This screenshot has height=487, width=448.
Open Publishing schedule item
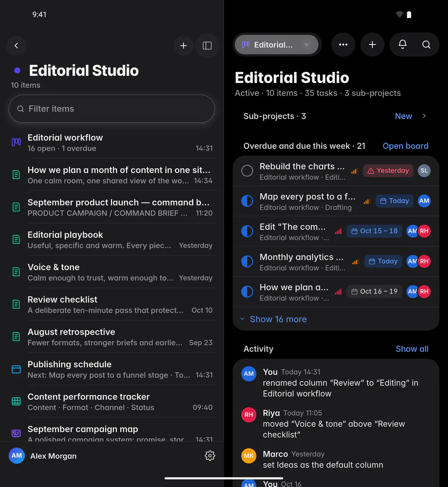pyautogui.click(x=112, y=369)
